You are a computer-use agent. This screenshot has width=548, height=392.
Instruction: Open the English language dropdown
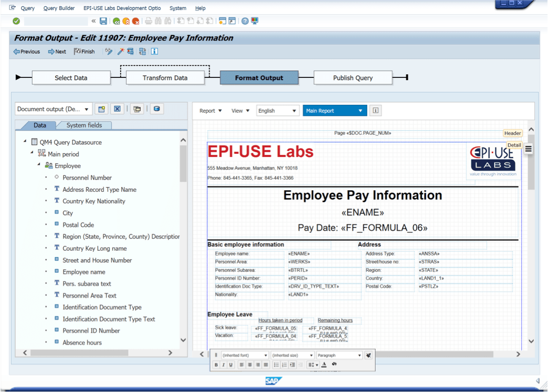(278, 111)
